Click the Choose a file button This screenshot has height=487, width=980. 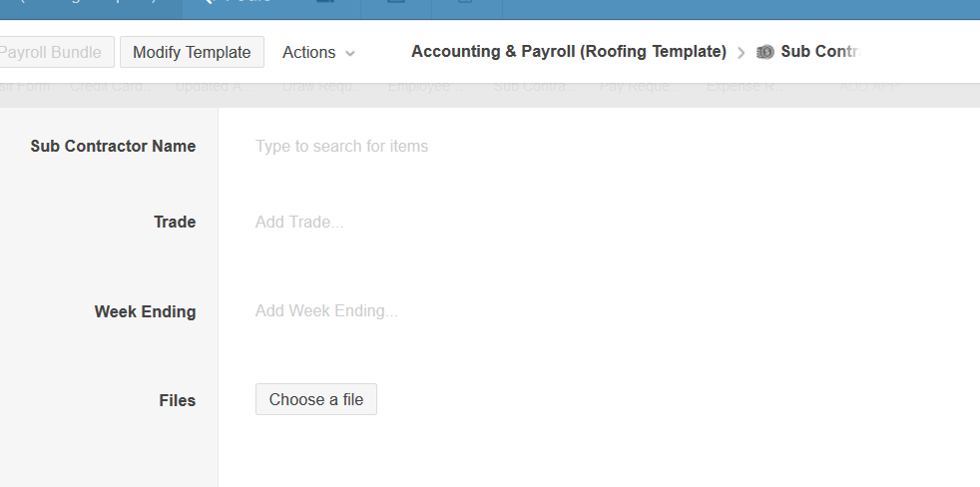(315, 400)
